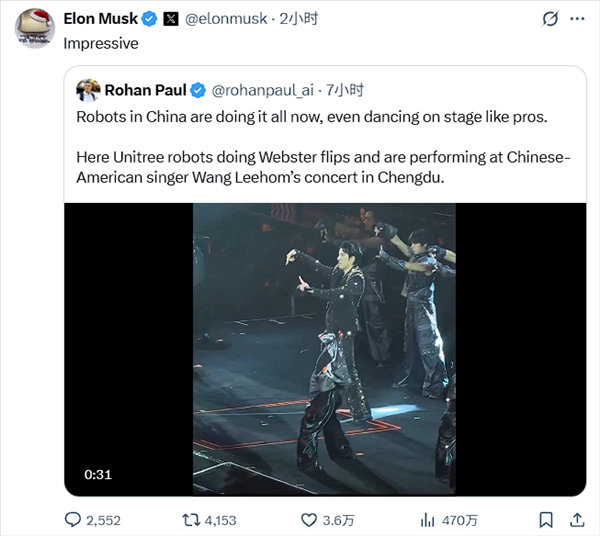Play the robot dancing concert video
The height and width of the screenshot is (536, 600).
point(324,348)
